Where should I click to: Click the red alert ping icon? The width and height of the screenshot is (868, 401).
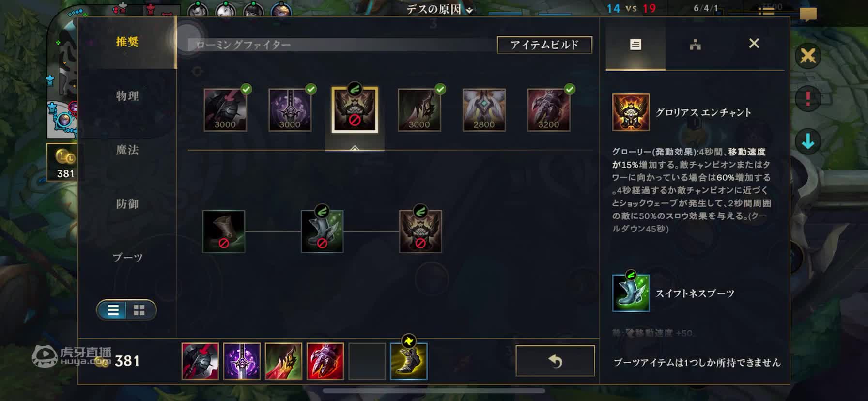[808, 99]
